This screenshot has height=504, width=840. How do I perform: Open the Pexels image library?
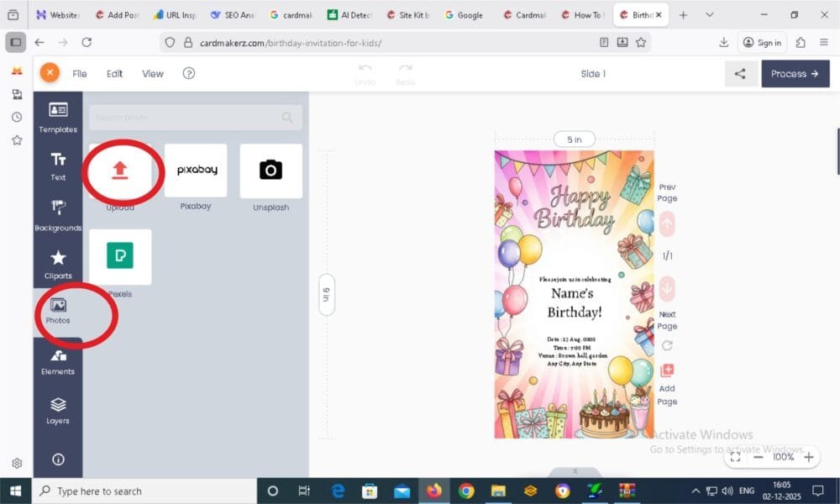(120, 257)
